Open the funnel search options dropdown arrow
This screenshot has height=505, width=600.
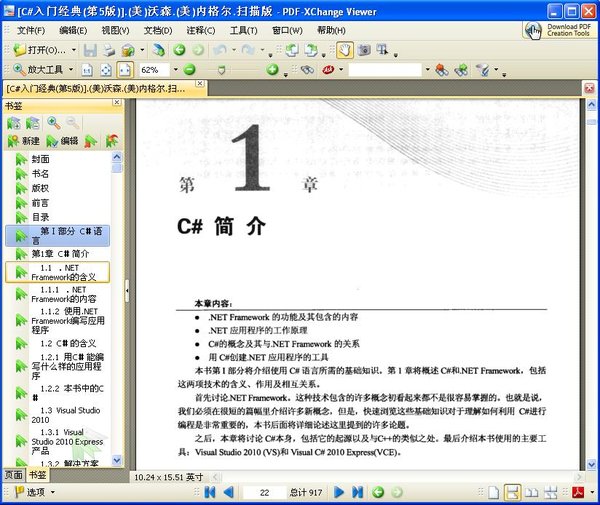coord(496,70)
